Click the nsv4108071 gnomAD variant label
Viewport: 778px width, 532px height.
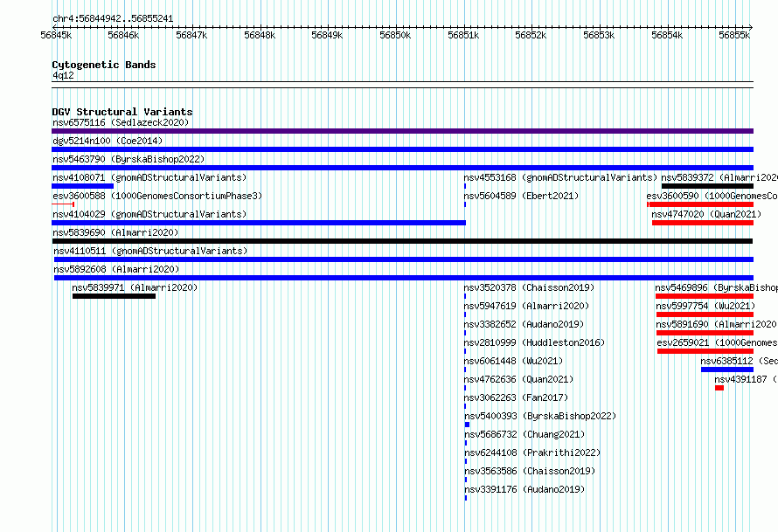click(x=149, y=177)
